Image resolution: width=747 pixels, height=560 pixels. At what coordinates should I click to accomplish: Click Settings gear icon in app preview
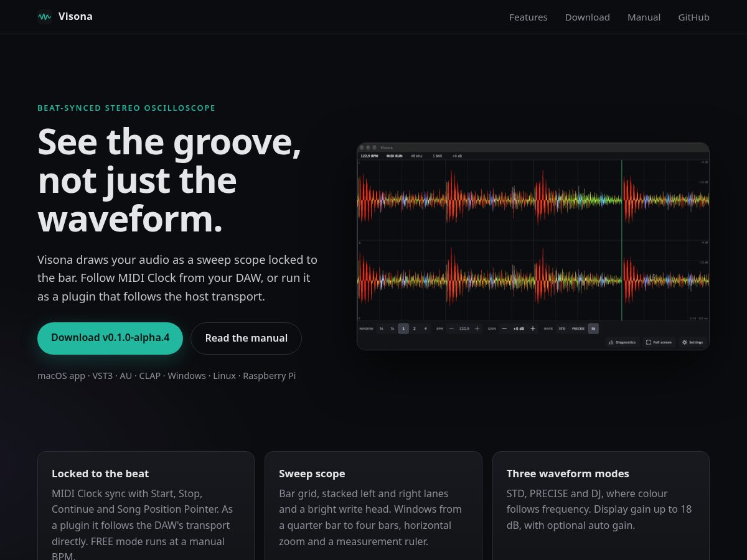point(685,342)
